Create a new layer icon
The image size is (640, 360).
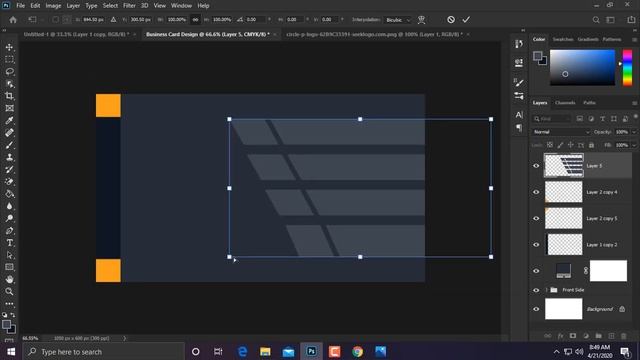click(611, 336)
